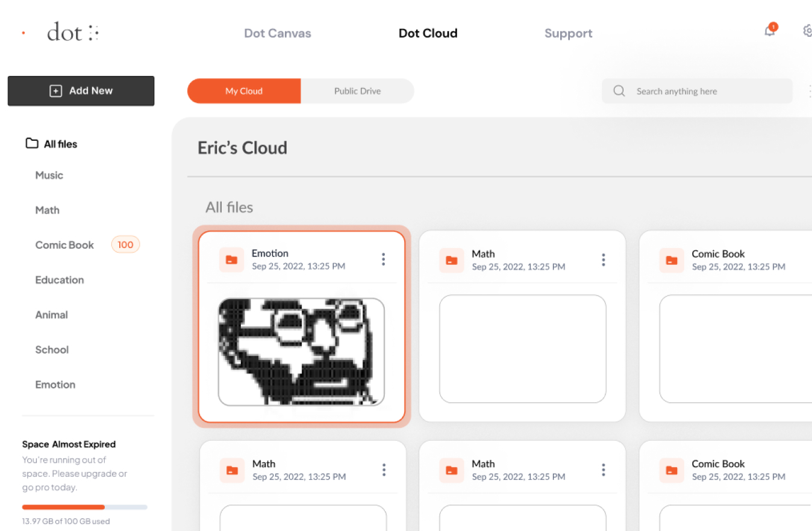Focus the Search anything here field

pyautogui.click(x=697, y=92)
